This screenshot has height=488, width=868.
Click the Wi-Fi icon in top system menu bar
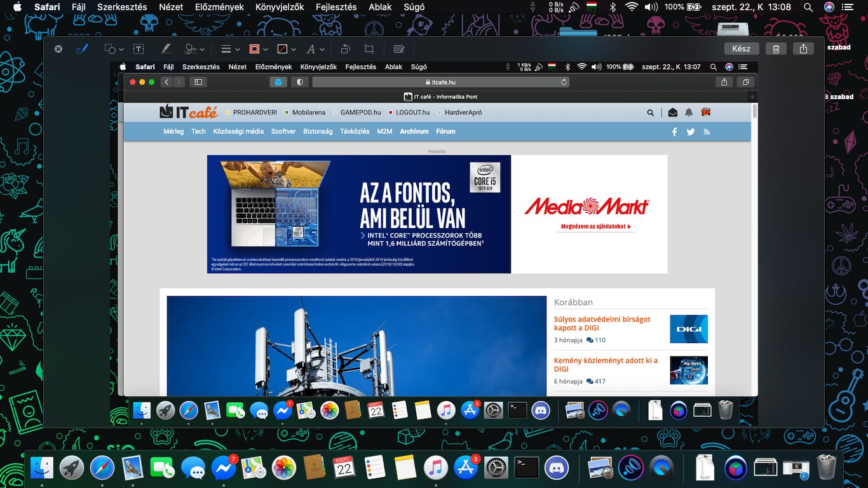(x=631, y=7)
